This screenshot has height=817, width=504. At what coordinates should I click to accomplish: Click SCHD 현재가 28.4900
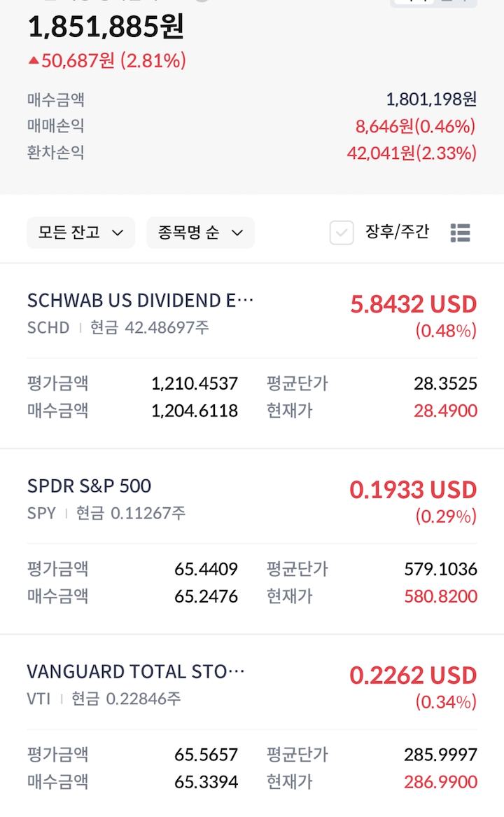445,411
